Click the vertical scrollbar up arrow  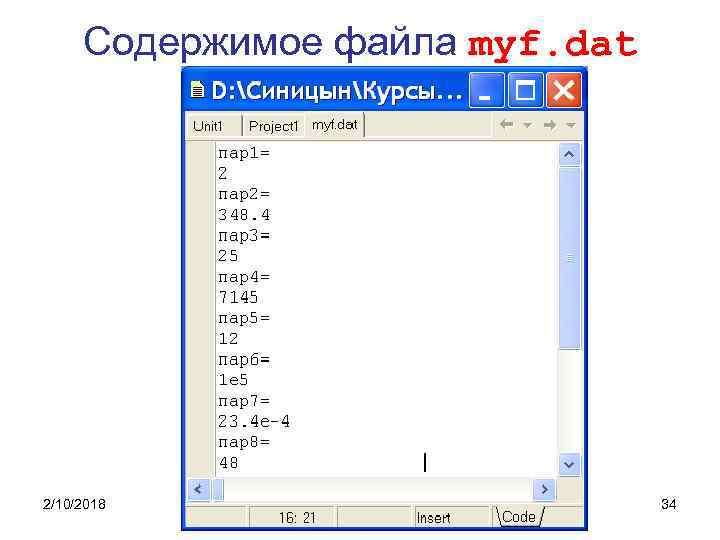pyautogui.click(x=569, y=154)
